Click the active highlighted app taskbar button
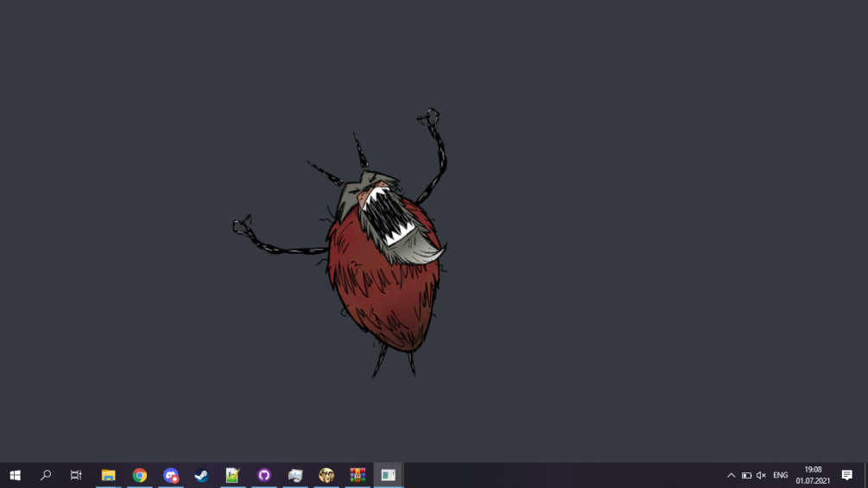Viewport: 868px width, 488px height. click(389, 475)
